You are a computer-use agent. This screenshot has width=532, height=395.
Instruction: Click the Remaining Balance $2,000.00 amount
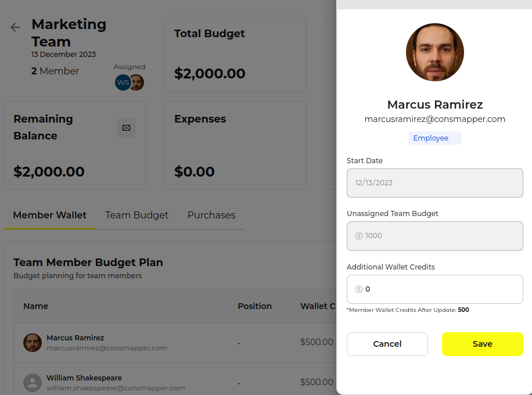(49, 172)
